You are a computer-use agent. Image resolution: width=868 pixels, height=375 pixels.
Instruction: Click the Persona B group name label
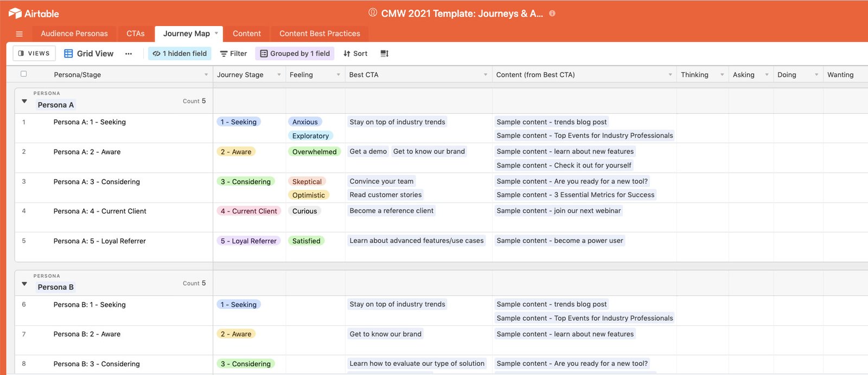[56, 287]
